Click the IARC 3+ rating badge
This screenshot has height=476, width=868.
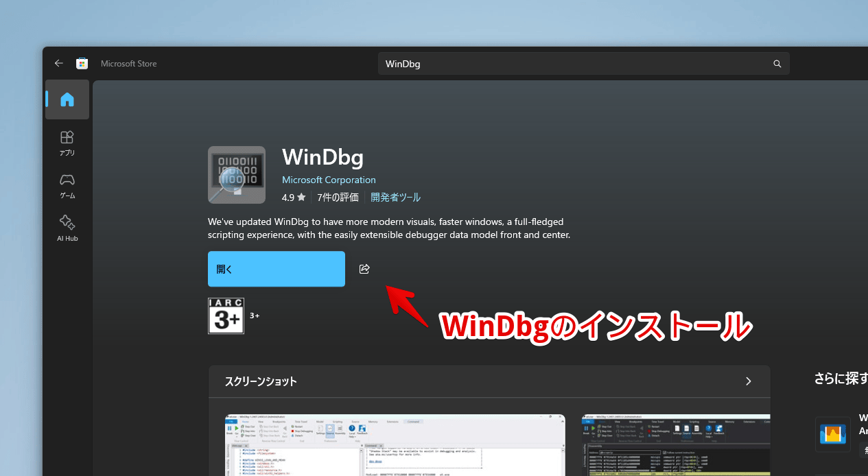pyautogui.click(x=226, y=316)
